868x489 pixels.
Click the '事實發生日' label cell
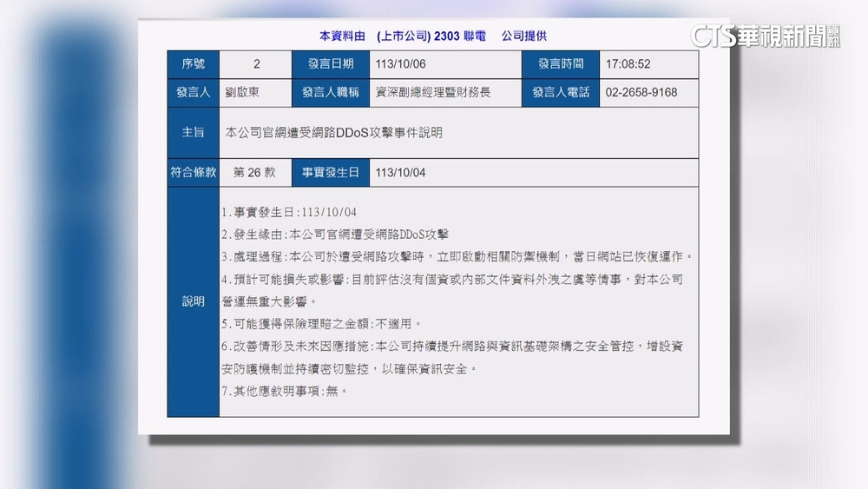(331, 173)
